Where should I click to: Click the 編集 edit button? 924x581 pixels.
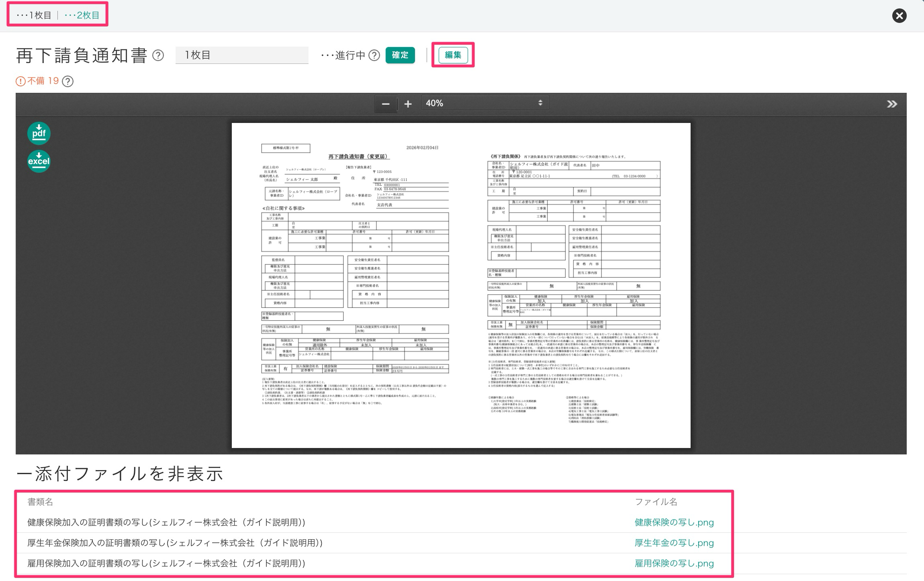453,55
